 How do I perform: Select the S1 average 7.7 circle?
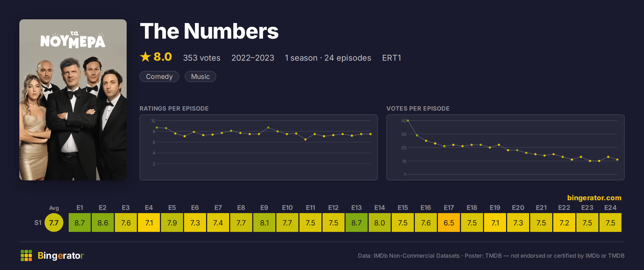click(x=54, y=222)
